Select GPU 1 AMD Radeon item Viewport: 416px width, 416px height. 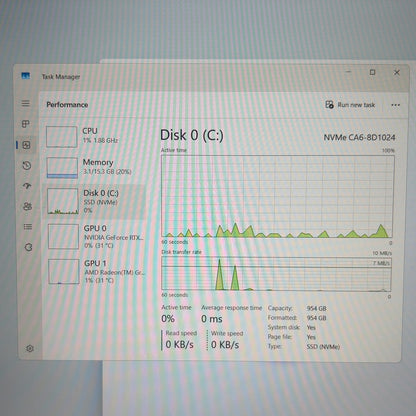pyautogui.click(x=96, y=272)
